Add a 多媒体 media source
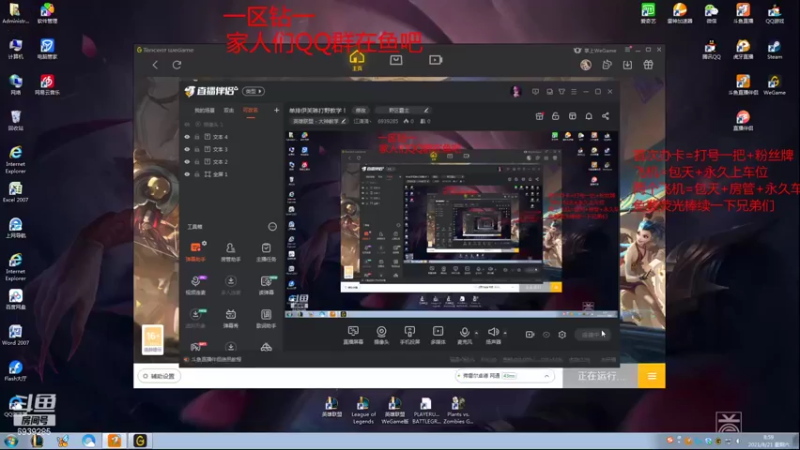Image resolution: width=800 pixels, height=450 pixels. click(438, 335)
